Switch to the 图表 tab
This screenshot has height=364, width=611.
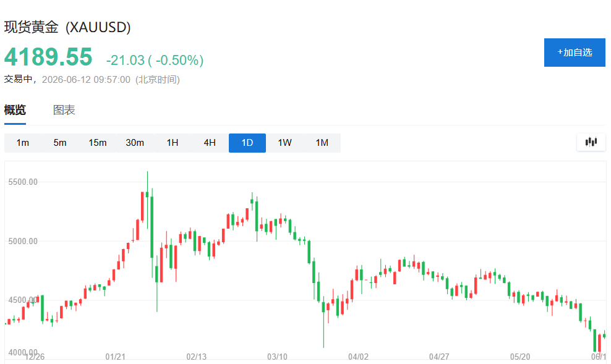pos(64,110)
